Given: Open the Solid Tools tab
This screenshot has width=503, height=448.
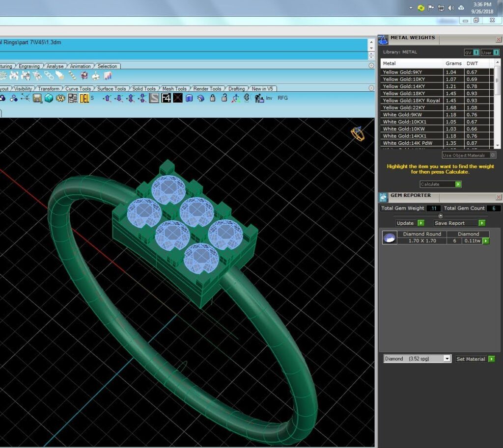Looking at the screenshot, I should [144, 88].
